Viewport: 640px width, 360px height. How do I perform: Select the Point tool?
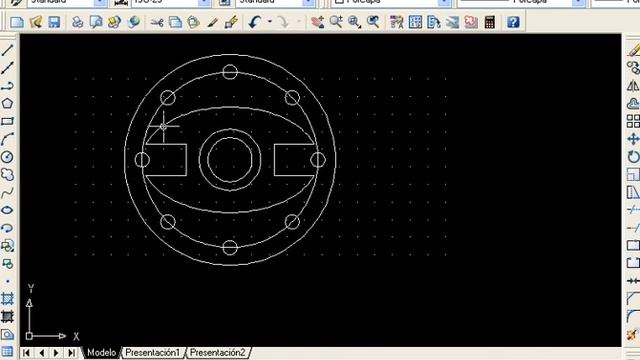[7, 281]
